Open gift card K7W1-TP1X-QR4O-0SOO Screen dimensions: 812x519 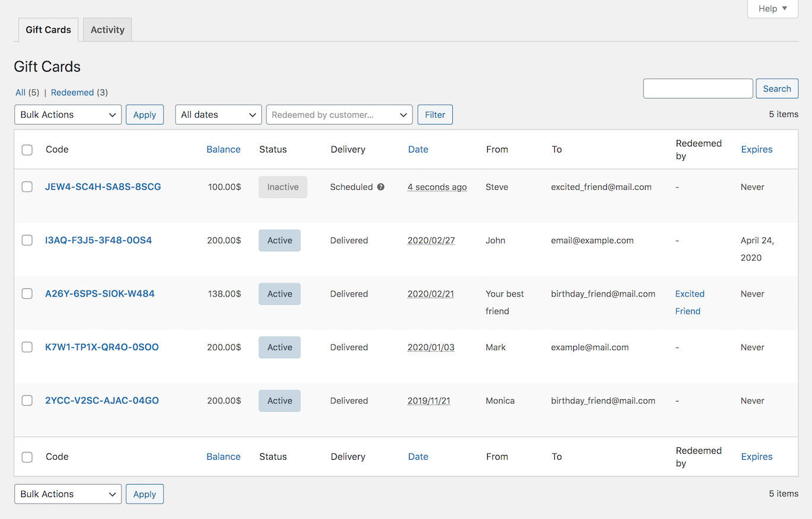[102, 347]
